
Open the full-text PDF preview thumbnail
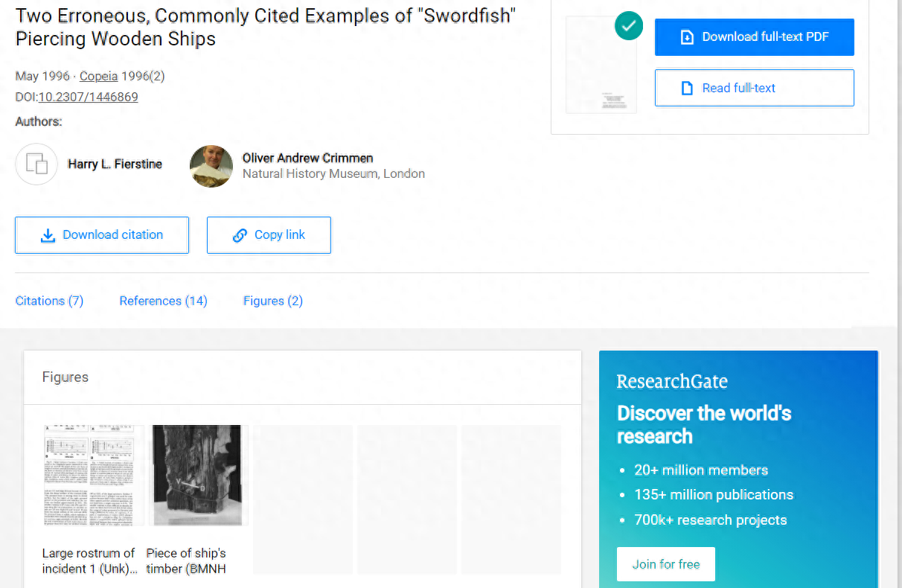coord(601,65)
